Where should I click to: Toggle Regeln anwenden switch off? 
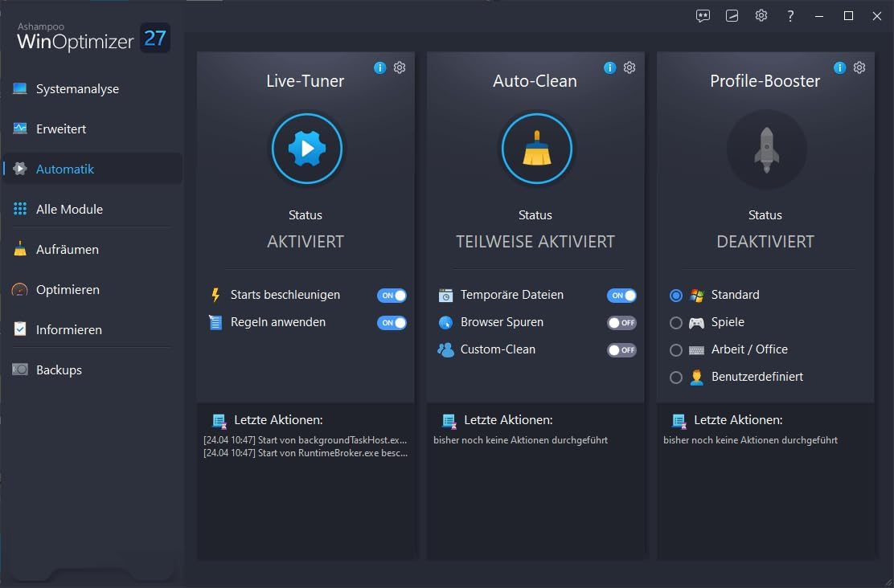[x=392, y=322]
